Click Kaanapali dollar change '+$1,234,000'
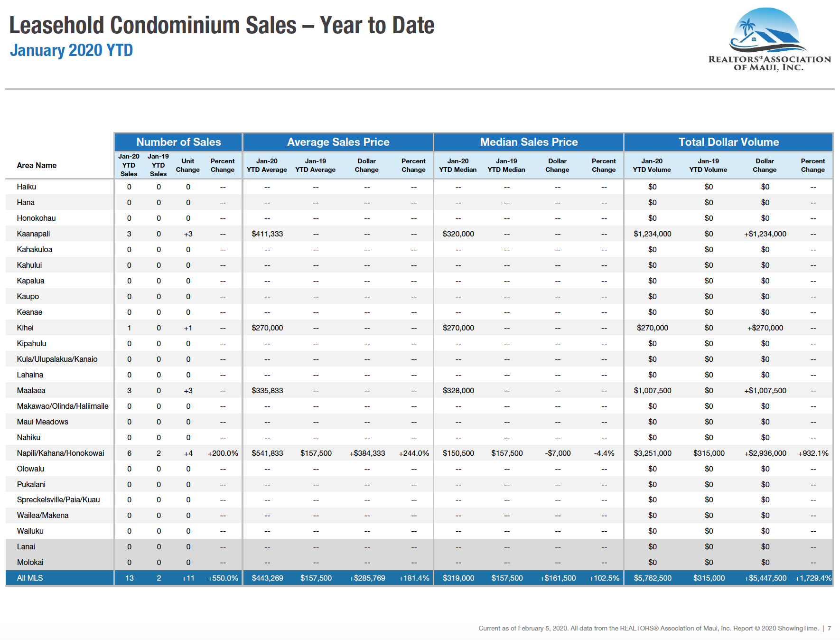Image resolution: width=840 pixels, height=640 pixels. click(765, 234)
